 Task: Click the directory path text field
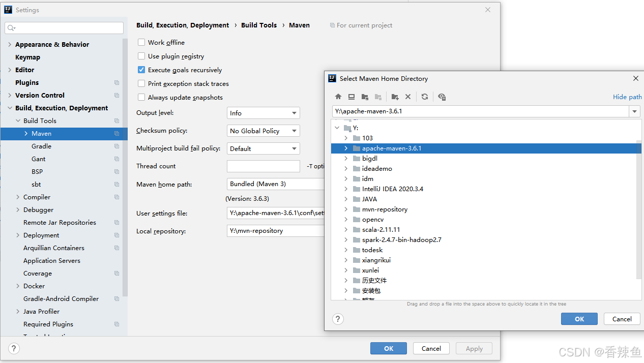pos(481,111)
